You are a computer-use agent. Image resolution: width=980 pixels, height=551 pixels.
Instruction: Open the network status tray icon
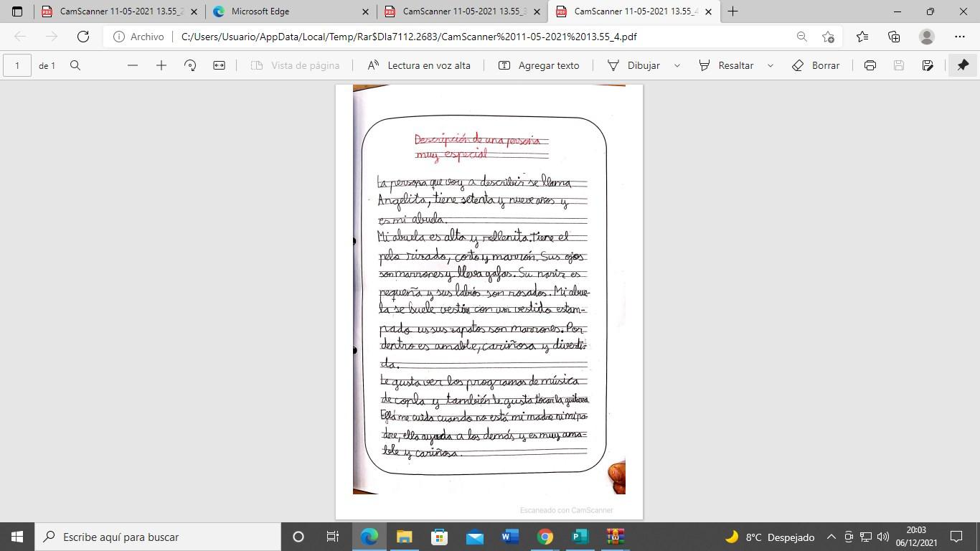[866, 537]
